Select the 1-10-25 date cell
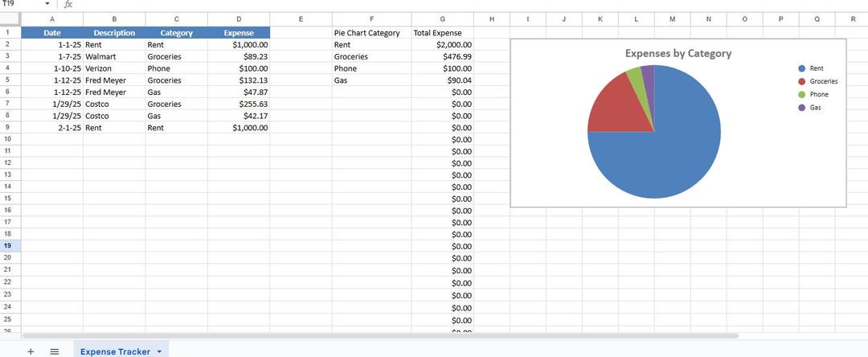Image resolution: width=868 pixels, height=357 pixels. coord(52,68)
